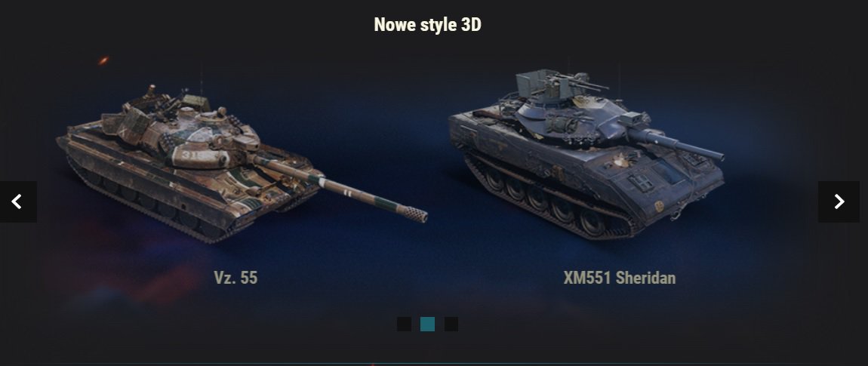Click the number 31 on Vz. 55 turret

coord(189,156)
